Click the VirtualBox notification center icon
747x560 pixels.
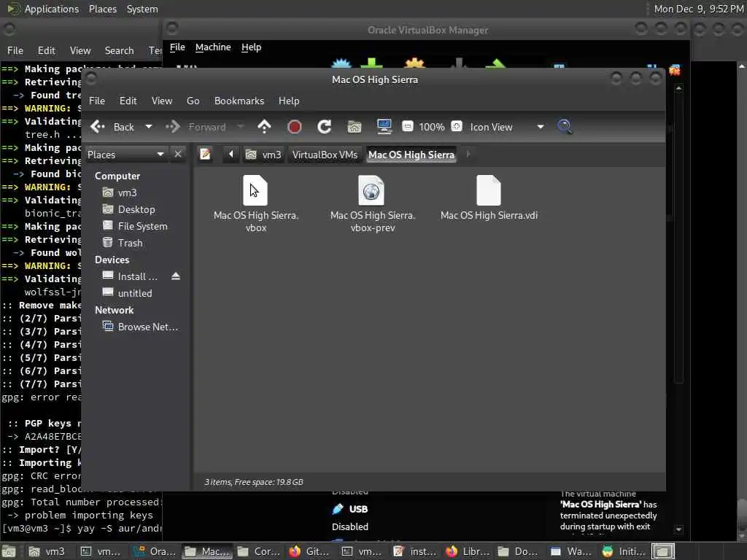[675, 71]
